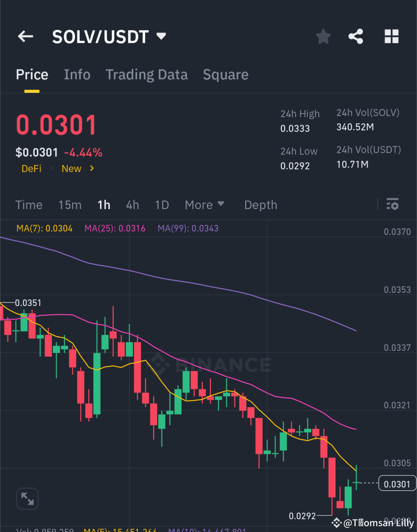This screenshot has height=532, width=417.
Task: Enable the 1D candlestick interval
Action: [x=162, y=205]
